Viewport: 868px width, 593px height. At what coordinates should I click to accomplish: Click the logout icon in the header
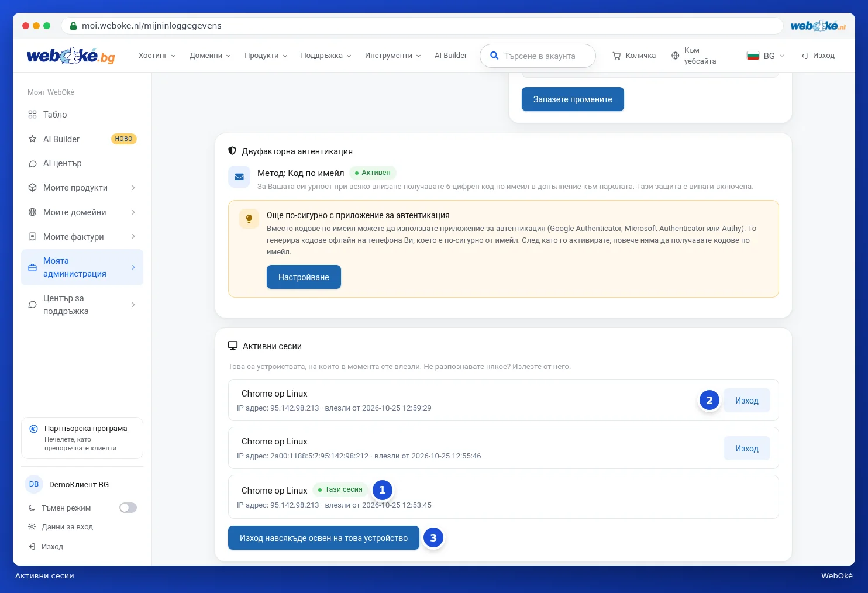(805, 56)
